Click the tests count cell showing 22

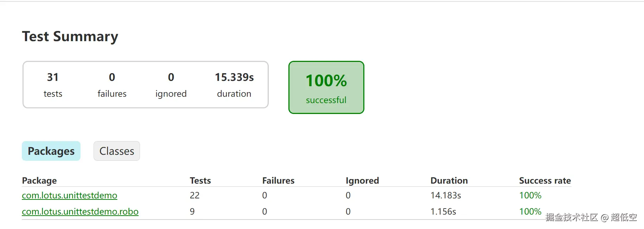pyautogui.click(x=195, y=195)
